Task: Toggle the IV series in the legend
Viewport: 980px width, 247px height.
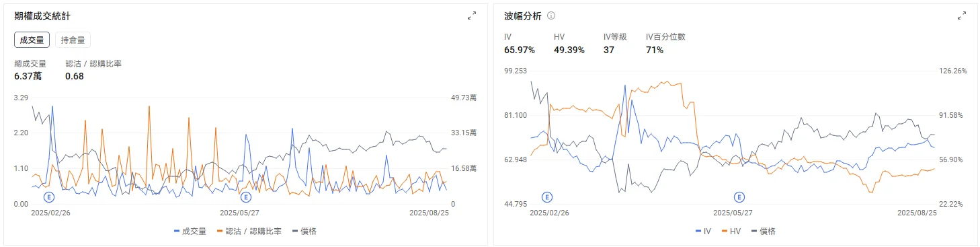Action: pos(703,232)
